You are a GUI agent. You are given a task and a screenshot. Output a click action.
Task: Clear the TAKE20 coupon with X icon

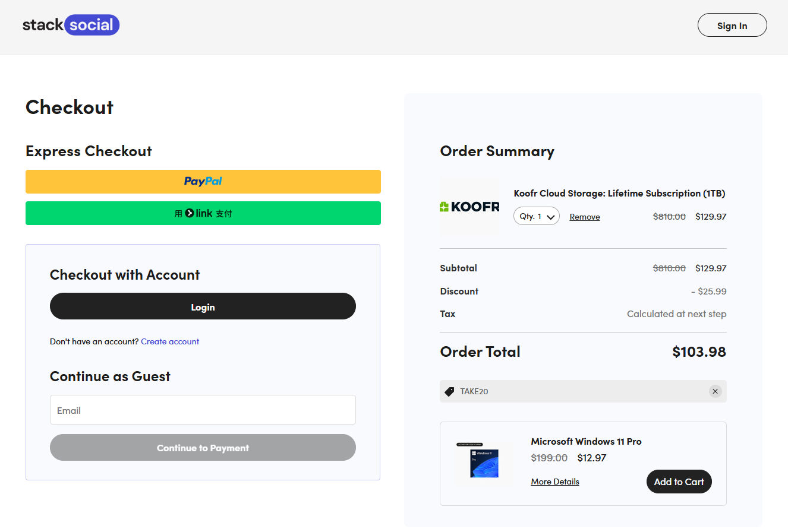pyautogui.click(x=715, y=391)
